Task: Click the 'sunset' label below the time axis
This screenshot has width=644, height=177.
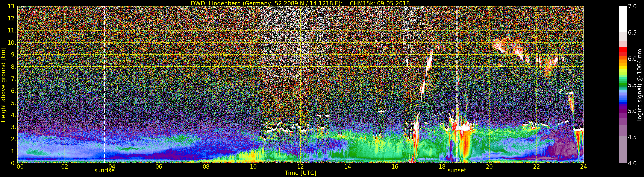Action: coord(457,171)
